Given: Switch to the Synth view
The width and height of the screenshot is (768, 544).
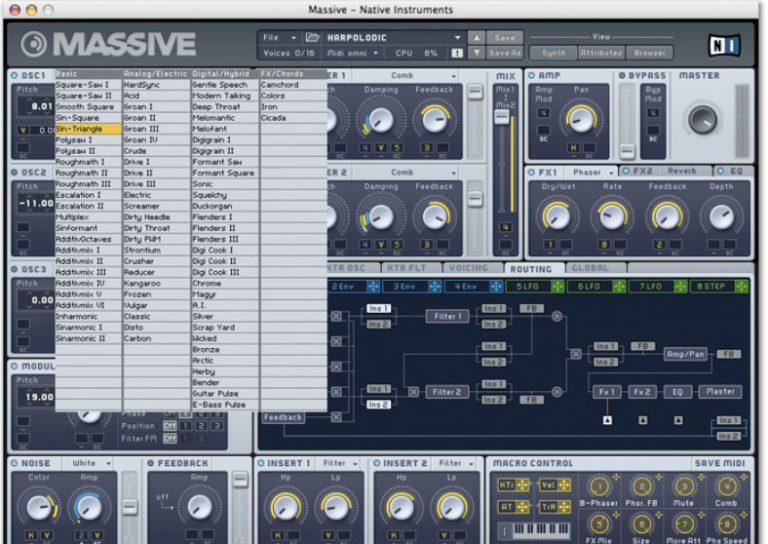Looking at the screenshot, I should click(553, 53).
